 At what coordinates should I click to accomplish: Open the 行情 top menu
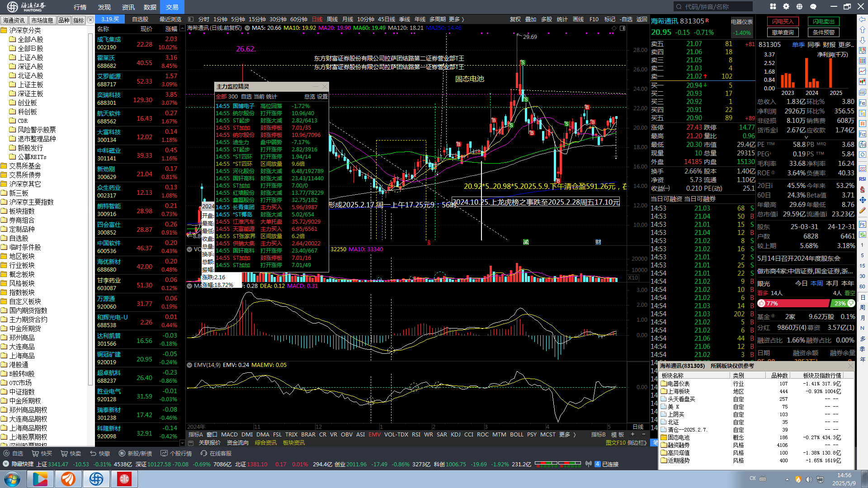(80, 7)
